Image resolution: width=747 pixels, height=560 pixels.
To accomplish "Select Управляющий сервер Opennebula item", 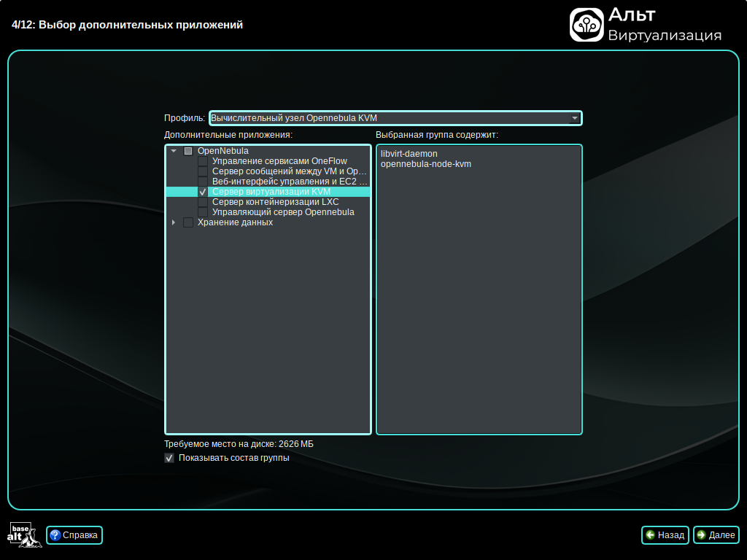I will (283, 212).
